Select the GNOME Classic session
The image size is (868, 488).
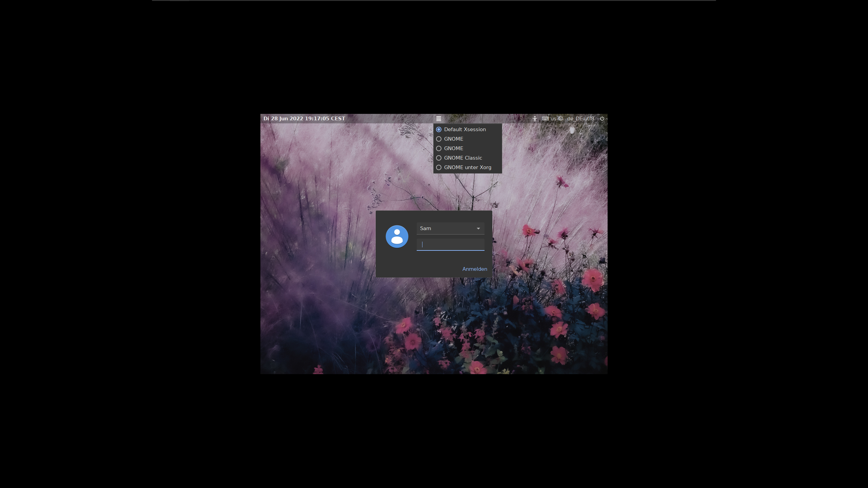point(463,158)
